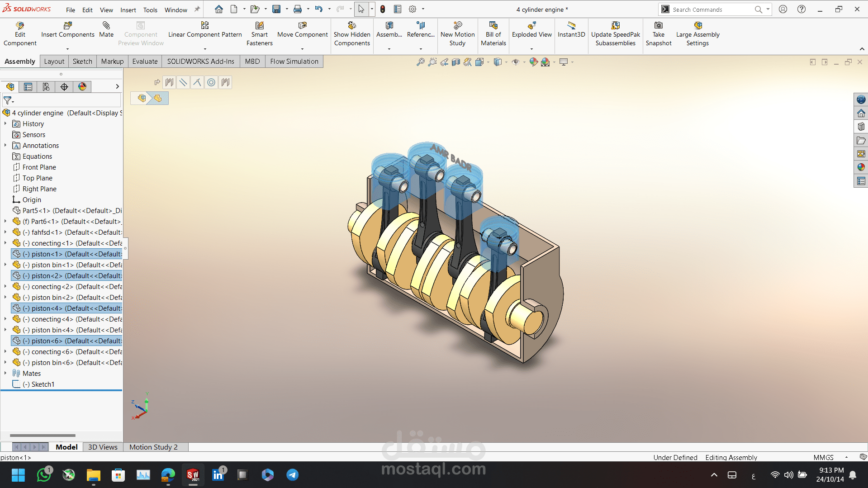868x488 pixels.
Task: Launch Linear Component Pattern tool
Action: click(x=205, y=30)
